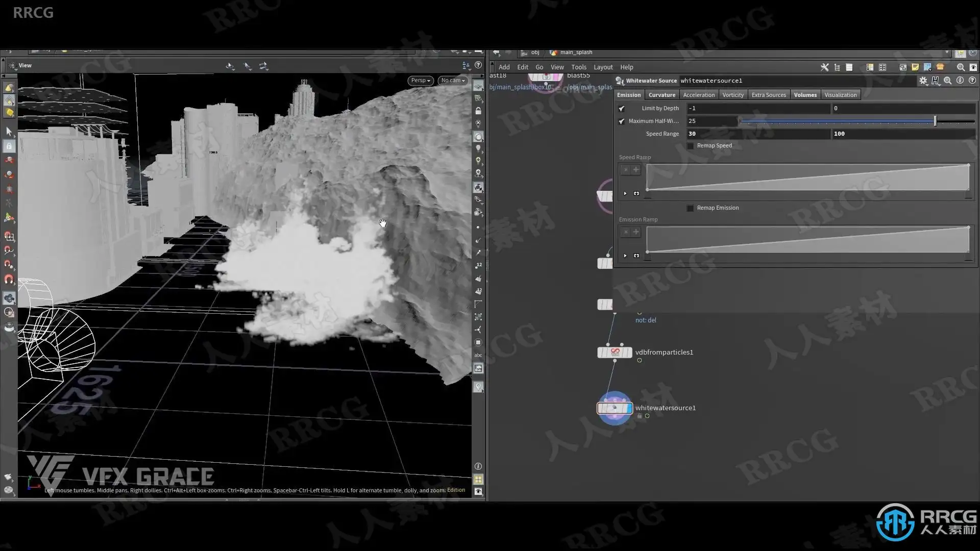980x551 pixels.
Task: Select the lock tool in left toolbar
Action: (x=9, y=146)
